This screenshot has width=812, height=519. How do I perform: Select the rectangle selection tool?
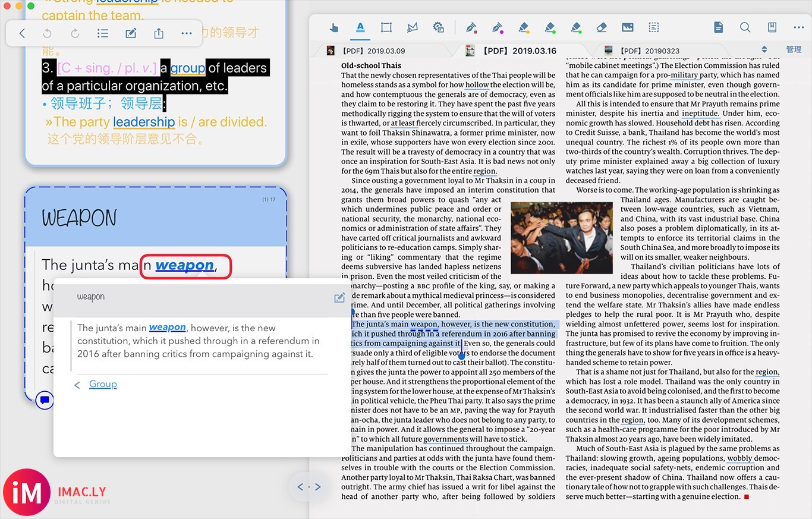click(x=386, y=27)
